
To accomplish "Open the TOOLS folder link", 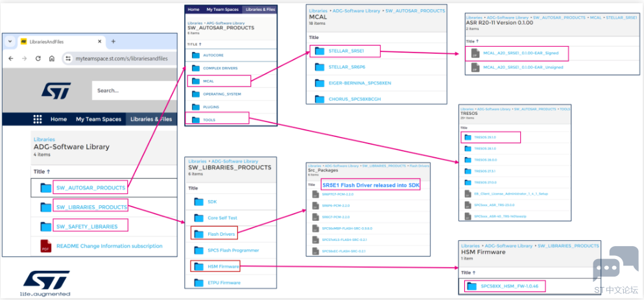I will (x=209, y=120).
